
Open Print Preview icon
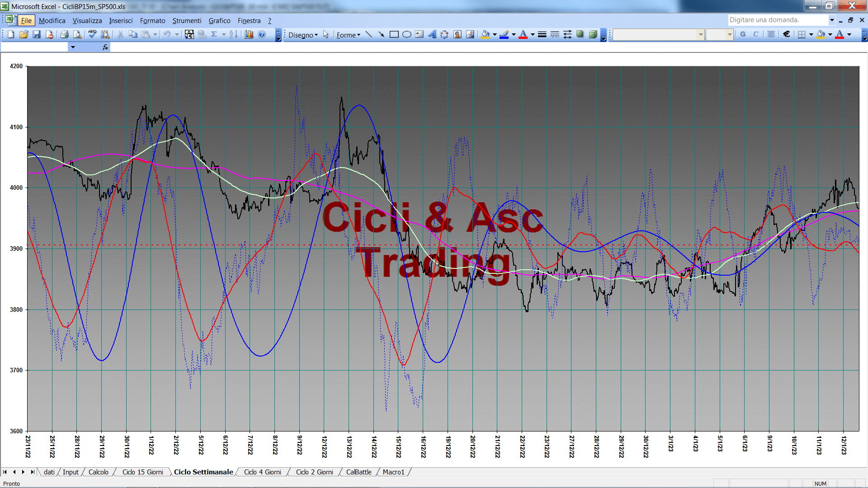tap(77, 34)
